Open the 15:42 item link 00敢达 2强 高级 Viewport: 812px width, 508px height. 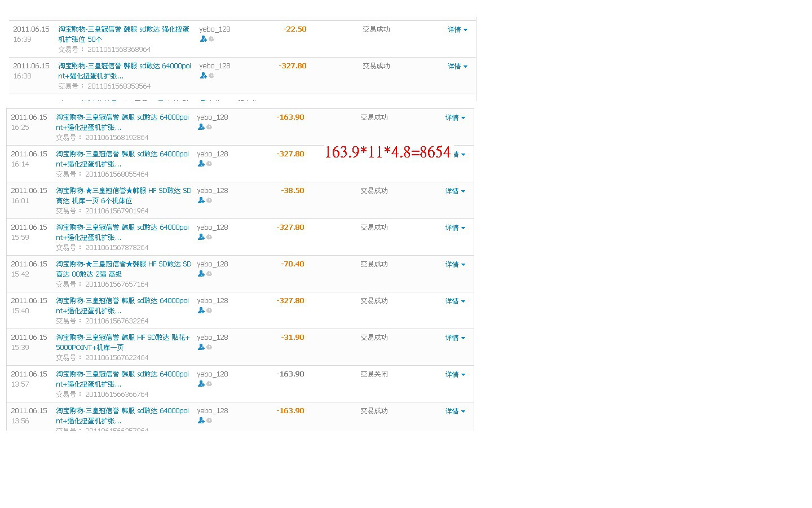[x=123, y=269]
